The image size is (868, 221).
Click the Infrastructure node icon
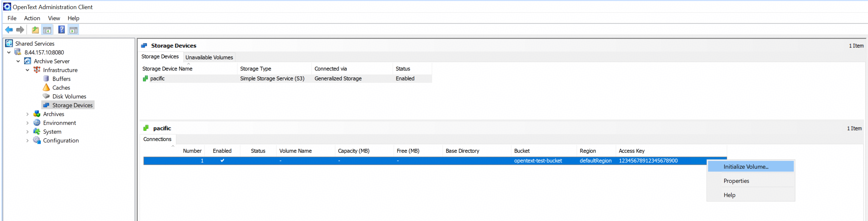coord(37,70)
